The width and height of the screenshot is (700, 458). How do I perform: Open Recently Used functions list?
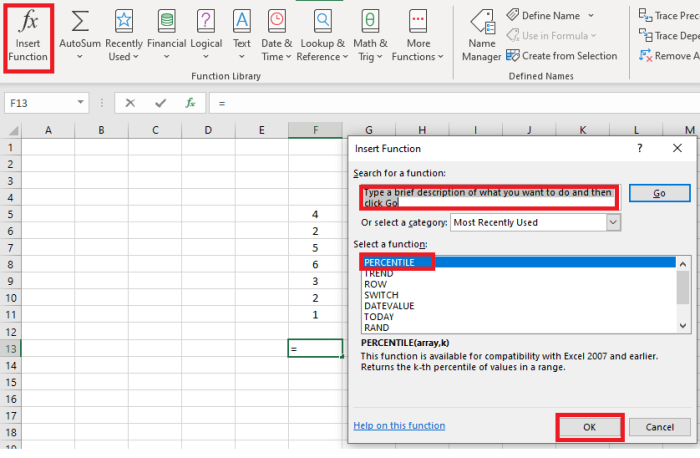click(x=124, y=36)
